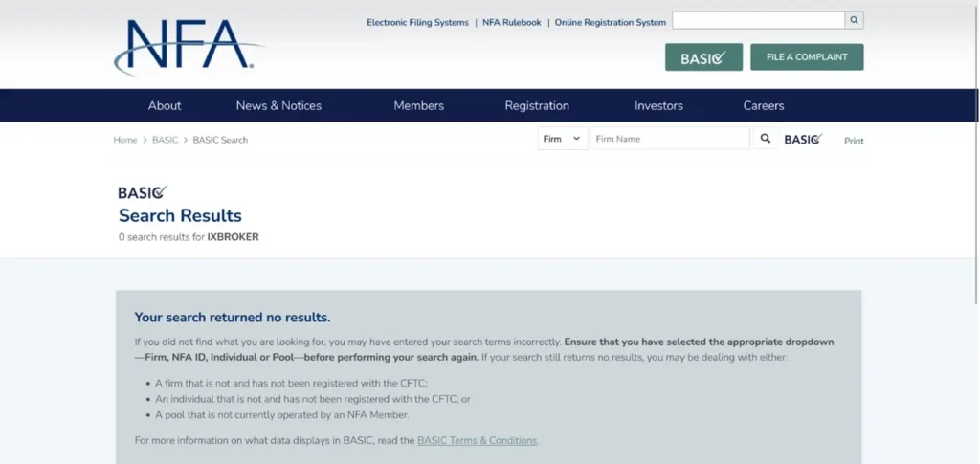Open the Registration menu

[537, 105]
